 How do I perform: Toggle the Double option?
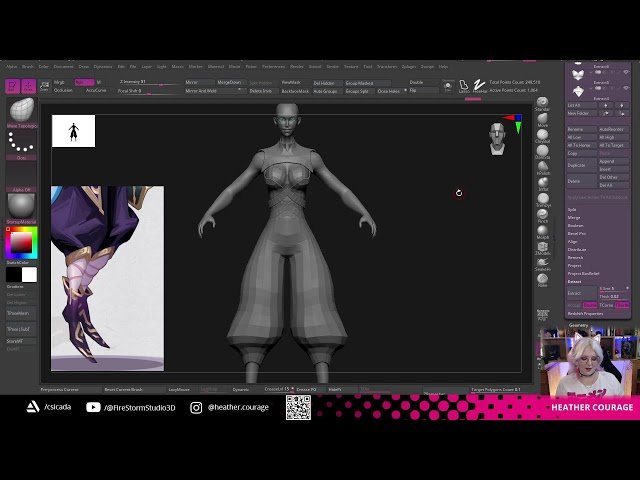(416, 82)
